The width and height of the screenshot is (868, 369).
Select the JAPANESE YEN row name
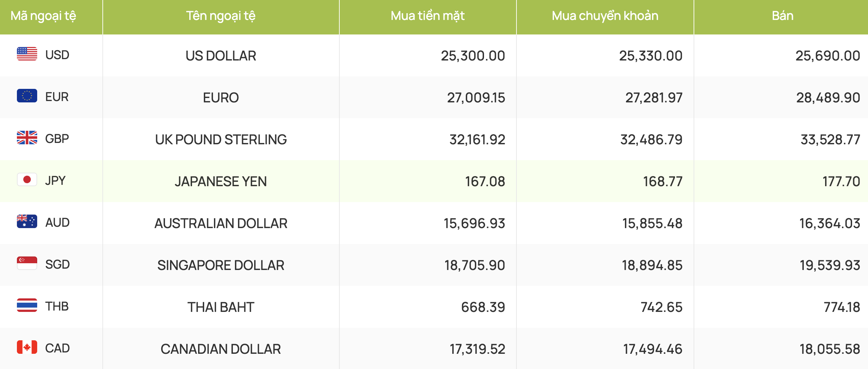click(x=221, y=181)
